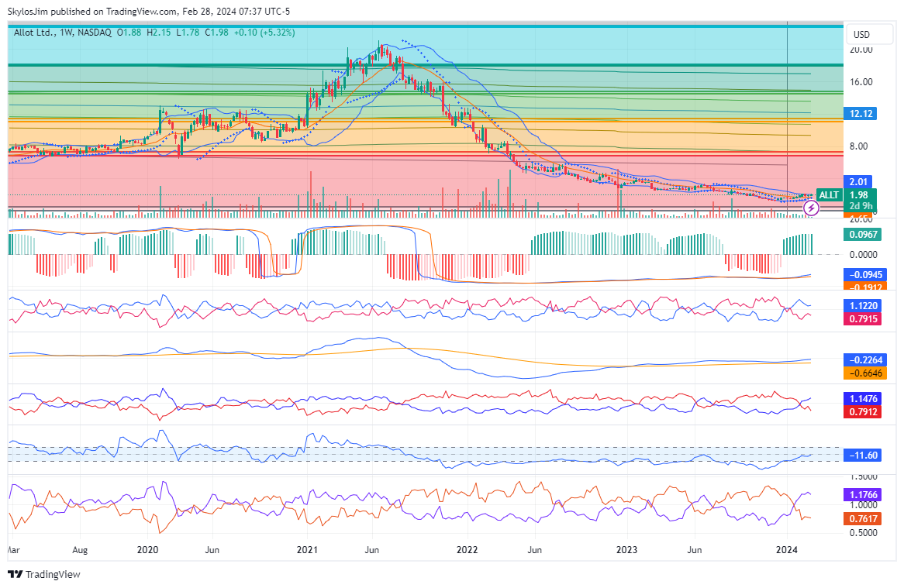Click the blue 12.12 price label

click(x=861, y=114)
